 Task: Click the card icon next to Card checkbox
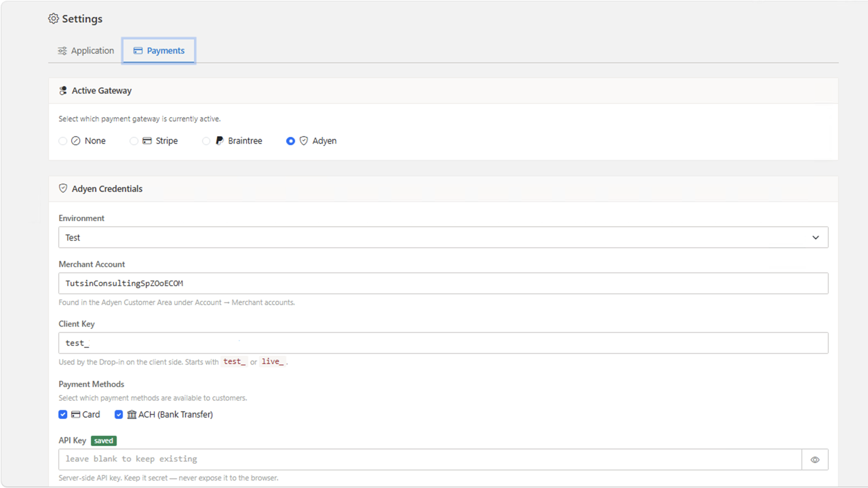[75, 414]
